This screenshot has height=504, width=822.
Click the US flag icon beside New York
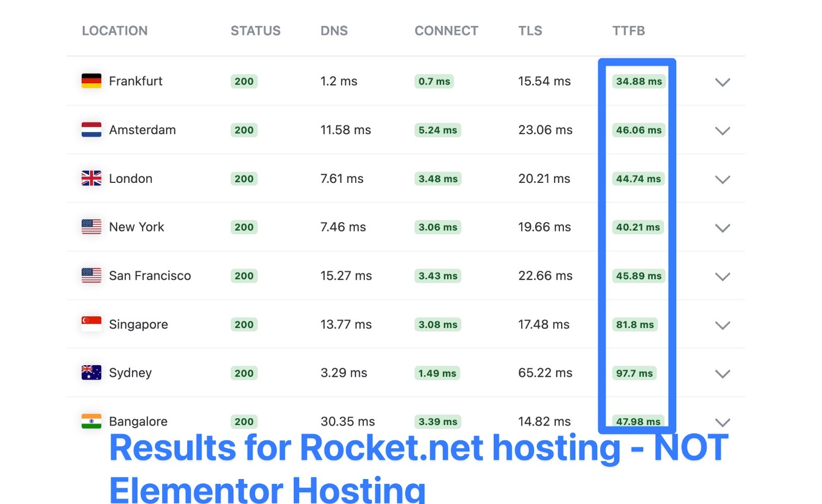tap(91, 227)
